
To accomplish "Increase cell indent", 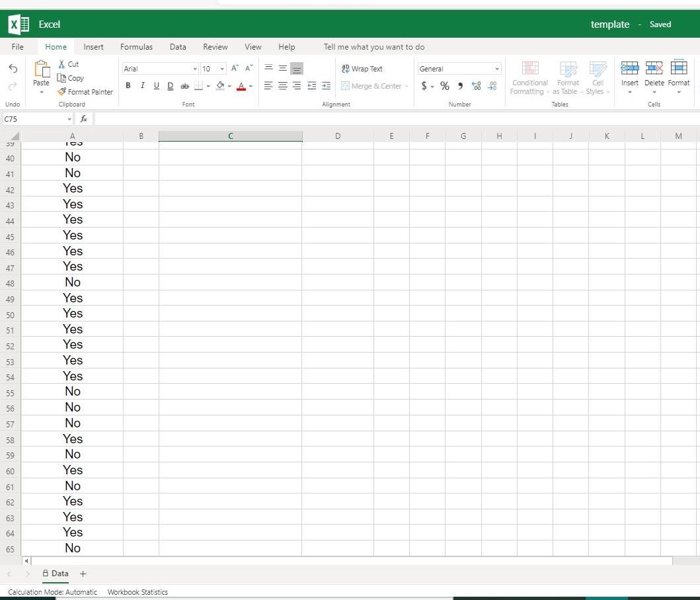I will pos(327,86).
